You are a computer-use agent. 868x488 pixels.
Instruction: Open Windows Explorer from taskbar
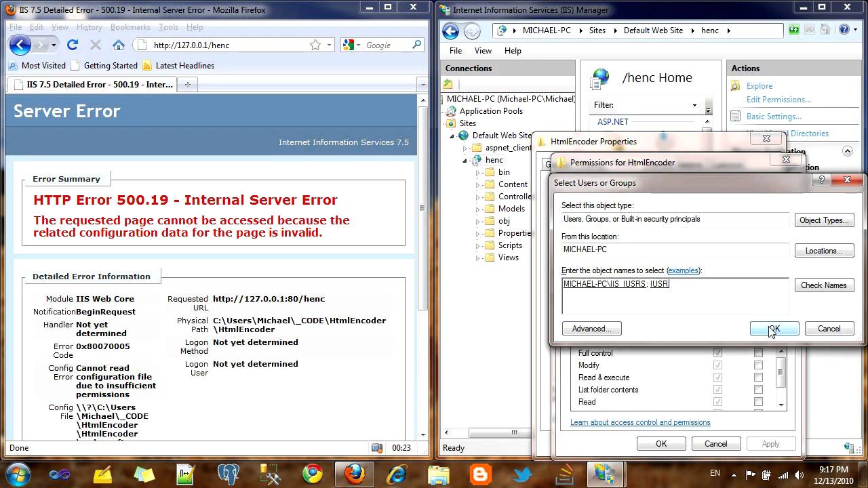[x=438, y=474]
